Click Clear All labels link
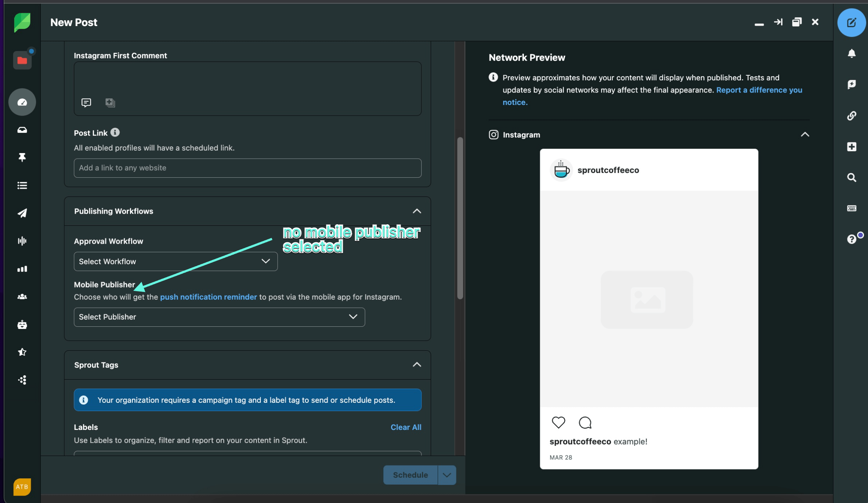Screen dimensions: 868x503 click(x=405, y=427)
